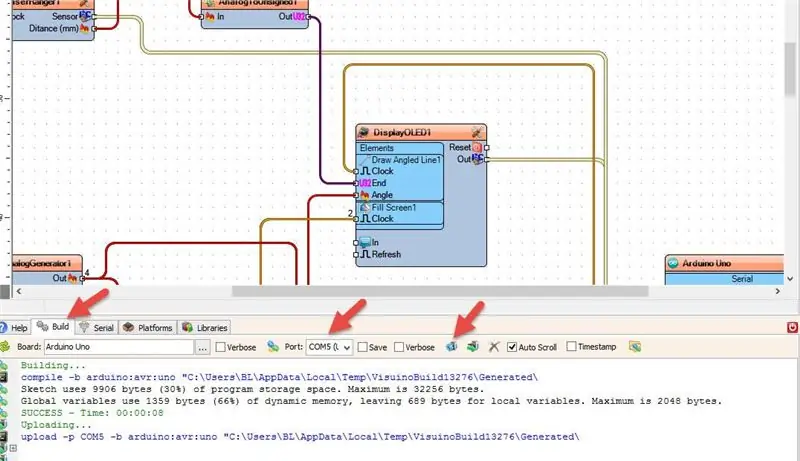
Task: Click the horizontal scrollbar left arrow
Action: pos(19,291)
